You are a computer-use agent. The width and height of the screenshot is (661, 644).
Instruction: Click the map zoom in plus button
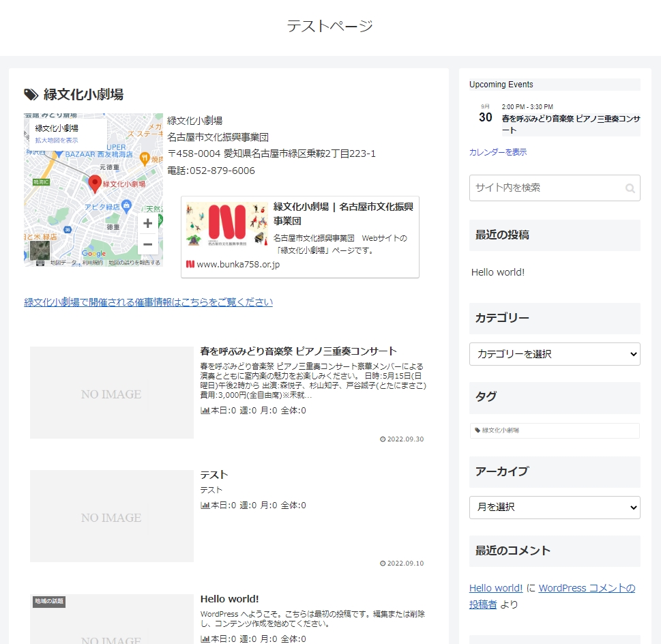(x=147, y=223)
